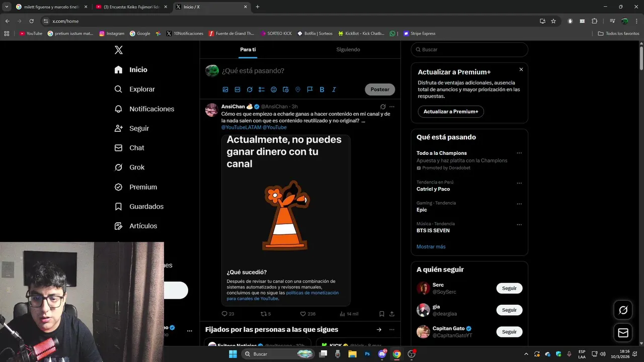Open the floating Grok button
This screenshot has height=362, width=644.
click(x=623, y=310)
